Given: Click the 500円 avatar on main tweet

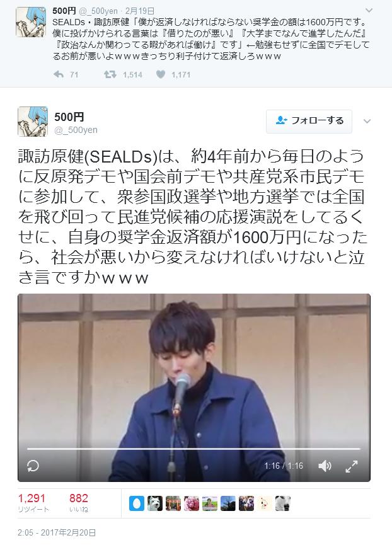Looking at the screenshot, I should pos(33,122).
